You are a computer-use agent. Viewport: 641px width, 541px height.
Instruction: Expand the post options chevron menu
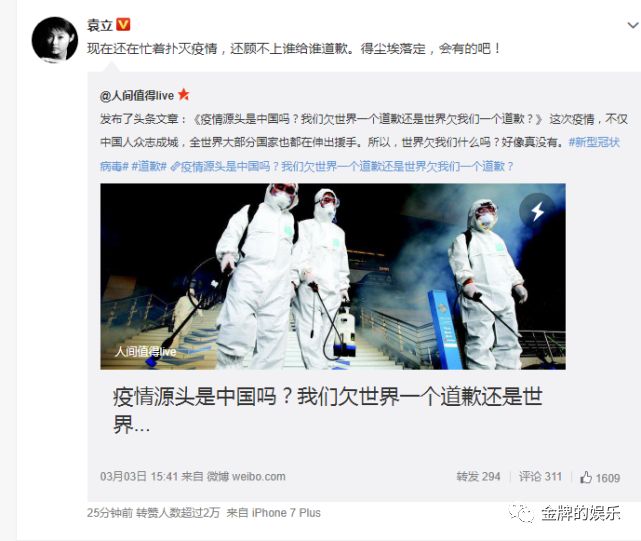point(633,25)
